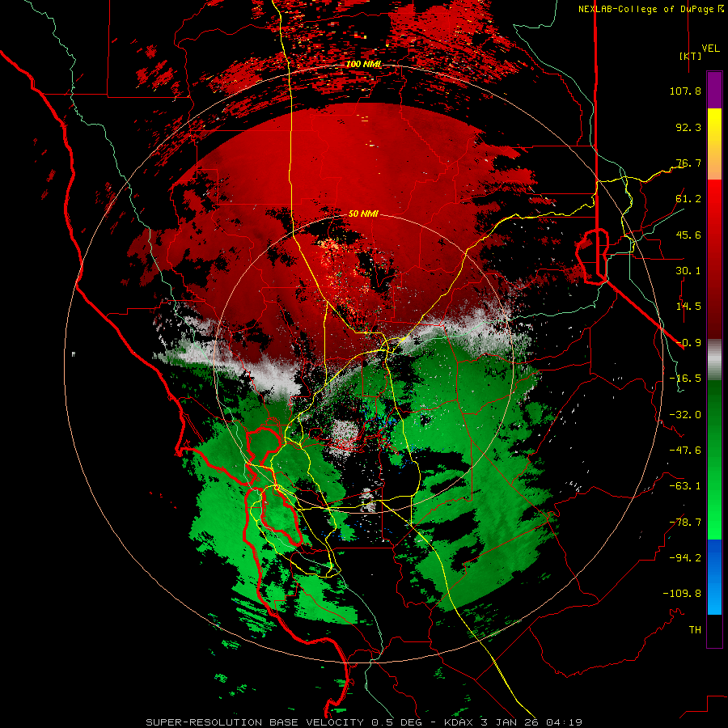Click the gray near-zero segment of the color bar

pos(714,360)
